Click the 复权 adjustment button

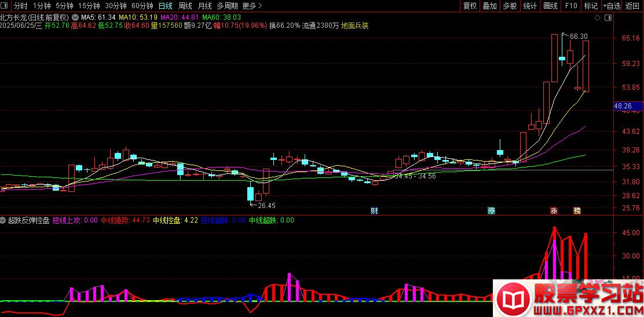(x=470, y=6)
